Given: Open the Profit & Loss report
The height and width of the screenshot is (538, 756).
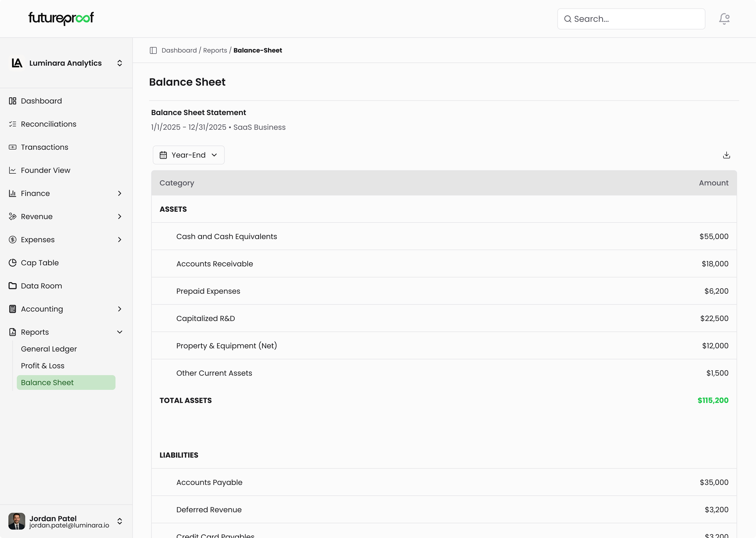Looking at the screenshot, I should click(43, 366).
